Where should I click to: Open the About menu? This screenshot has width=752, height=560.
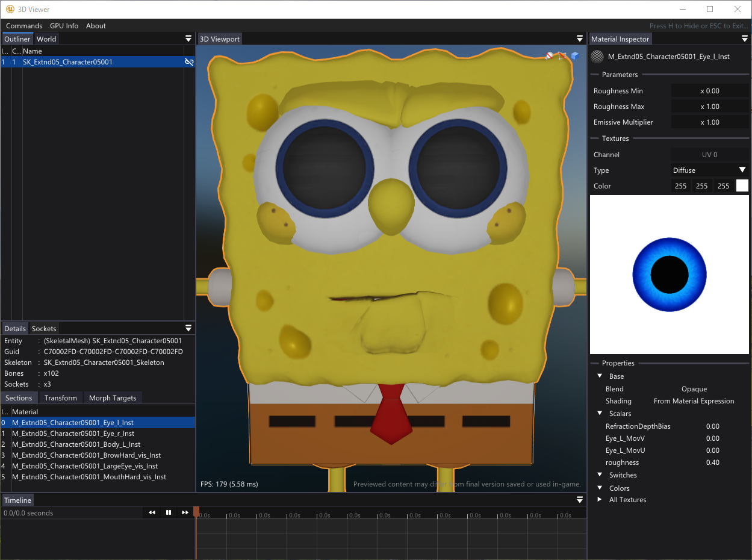[96, 26]
